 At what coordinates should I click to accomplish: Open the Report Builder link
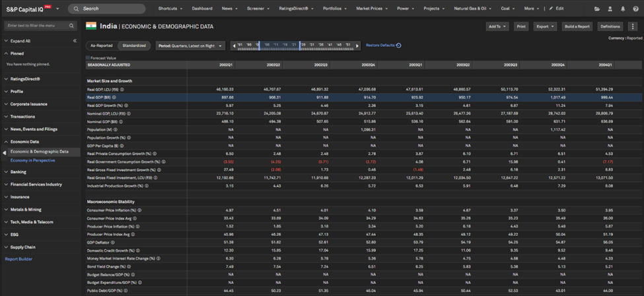[18, 259]
